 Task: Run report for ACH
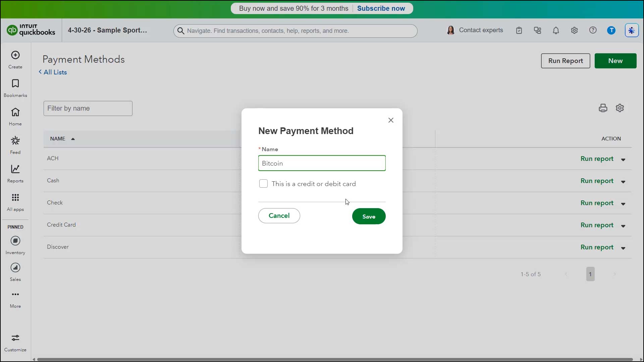[597, 159]
